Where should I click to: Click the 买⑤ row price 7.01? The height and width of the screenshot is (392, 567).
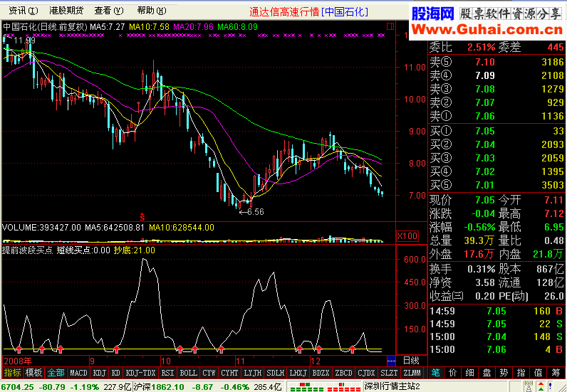(484, 185)
